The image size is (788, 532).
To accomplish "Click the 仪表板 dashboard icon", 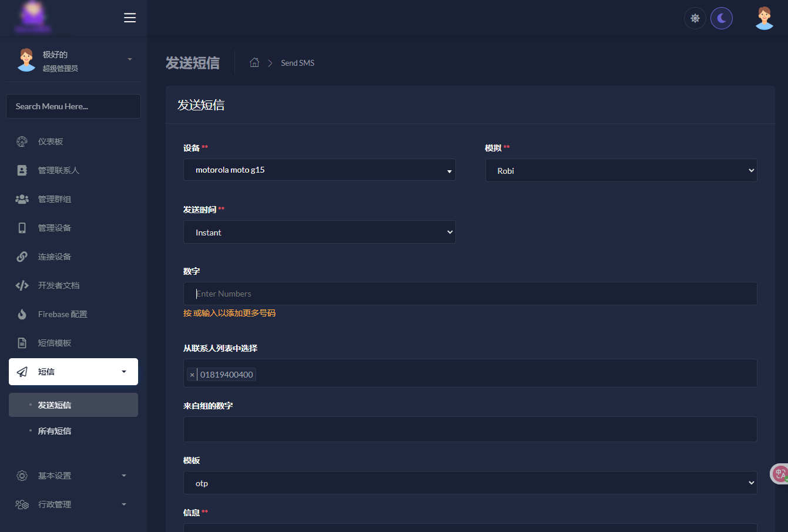I will pos(22,142).
